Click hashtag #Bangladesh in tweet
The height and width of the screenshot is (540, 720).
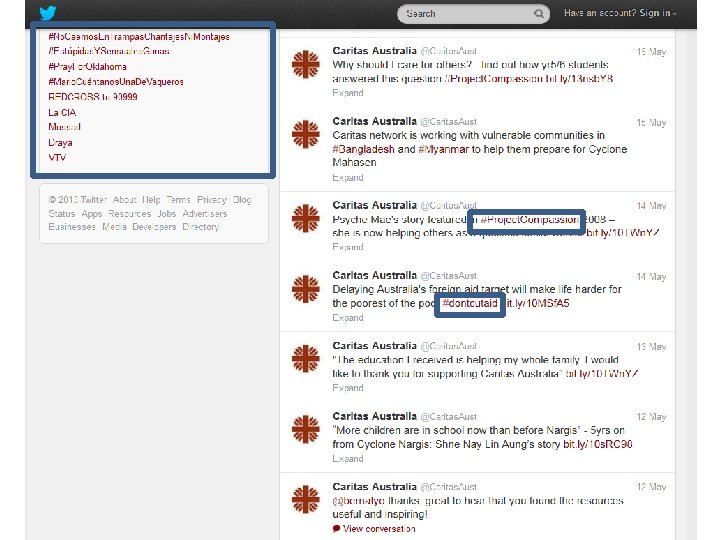click(363, 149)
